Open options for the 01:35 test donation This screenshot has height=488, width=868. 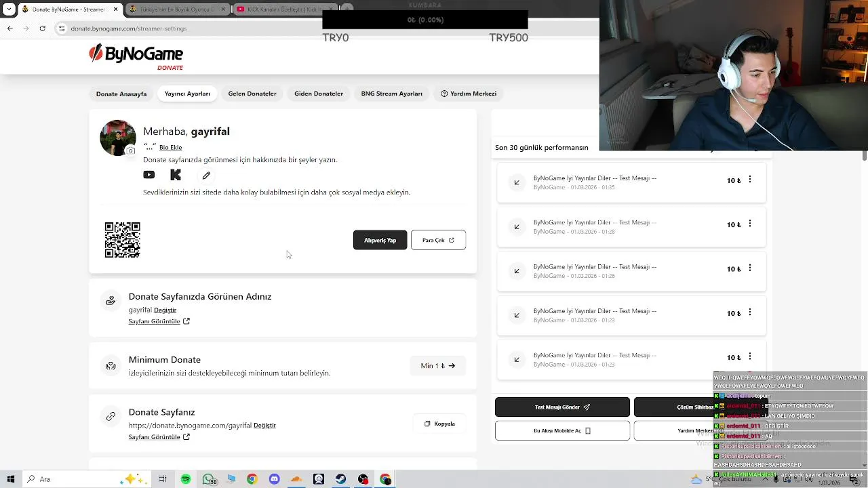point(749,180)
